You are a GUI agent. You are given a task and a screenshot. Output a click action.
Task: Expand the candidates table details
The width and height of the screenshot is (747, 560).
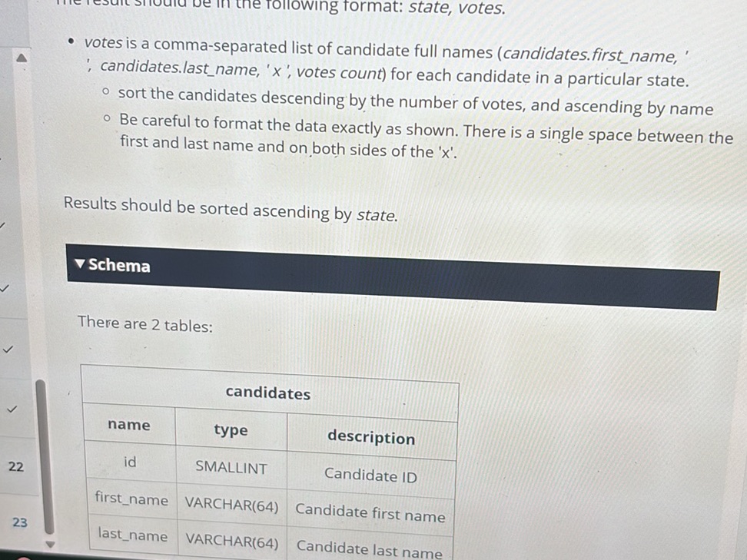pos(267,393)
